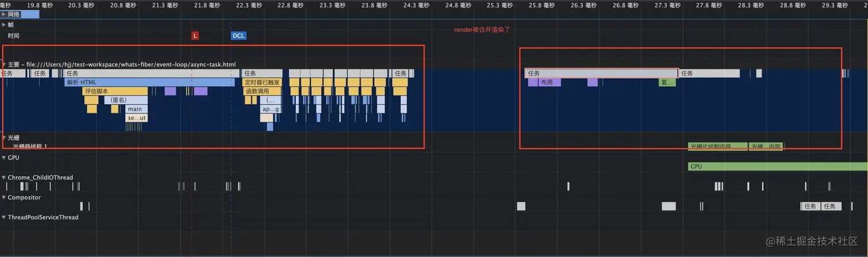Select the outlined 任务 bar above 布局
This screenshot has width=868, height=257.
pos(602,74)
